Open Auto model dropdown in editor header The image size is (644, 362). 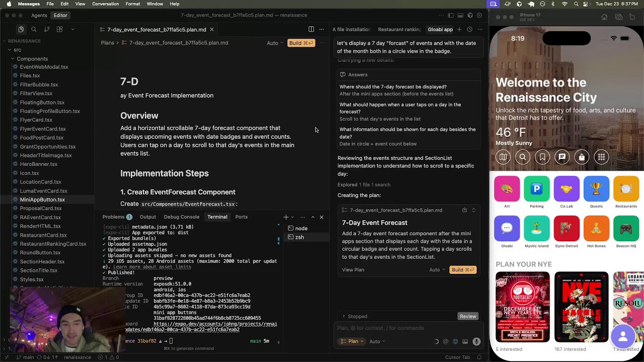[275, 43]
